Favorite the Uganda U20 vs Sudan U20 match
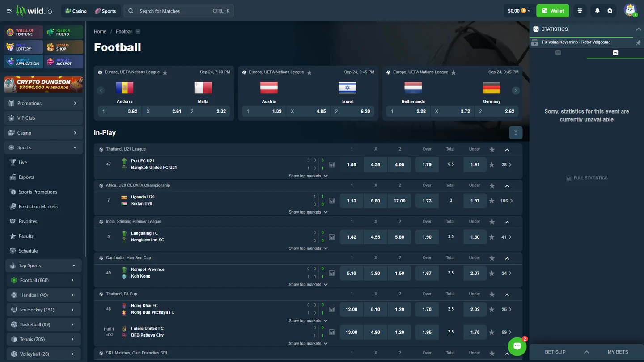This screenshot has height=362, width=644. pos(492,201)
